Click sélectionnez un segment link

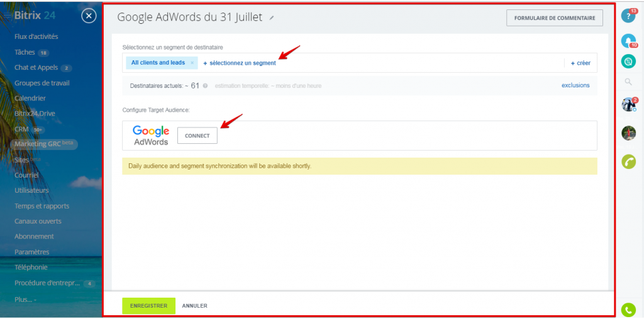(x=240, y=63)
